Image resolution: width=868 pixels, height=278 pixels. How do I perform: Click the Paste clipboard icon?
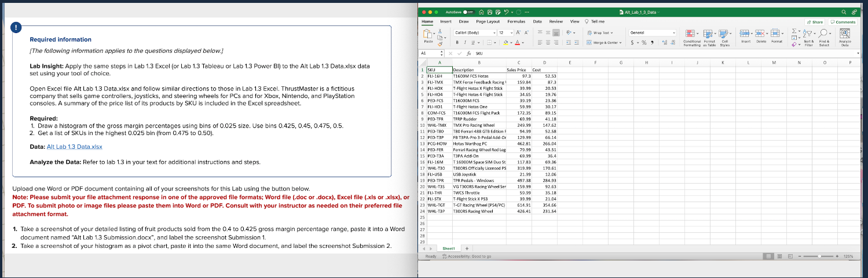click(427, 34)
